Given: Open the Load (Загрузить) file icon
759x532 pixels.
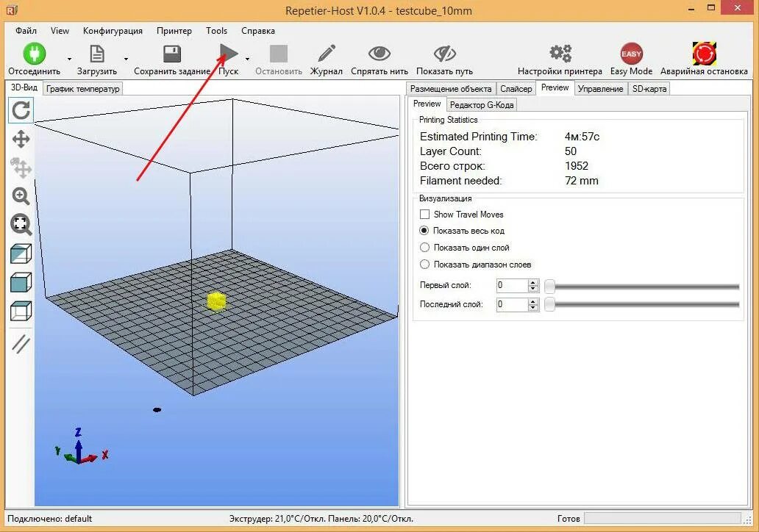Looking at the screenshot, I should 97,54.
